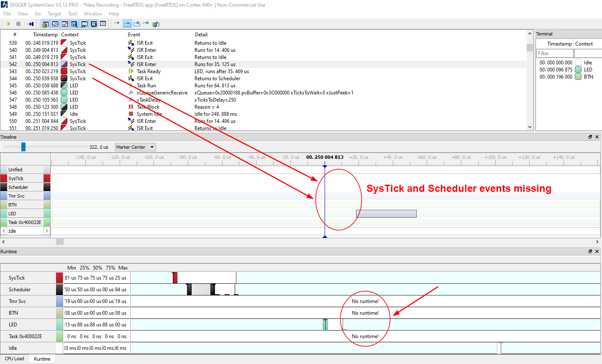
Task: Click the events Timestamp column header
Action: (45, 35)
